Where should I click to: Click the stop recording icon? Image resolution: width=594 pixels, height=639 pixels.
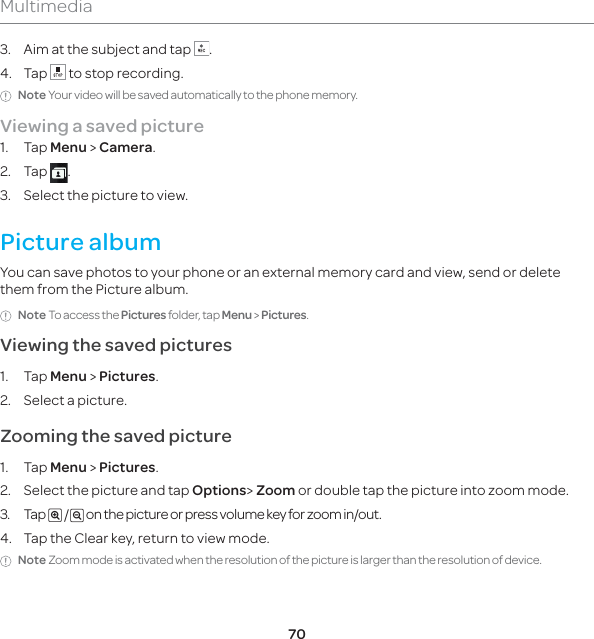tap(58, 72)
